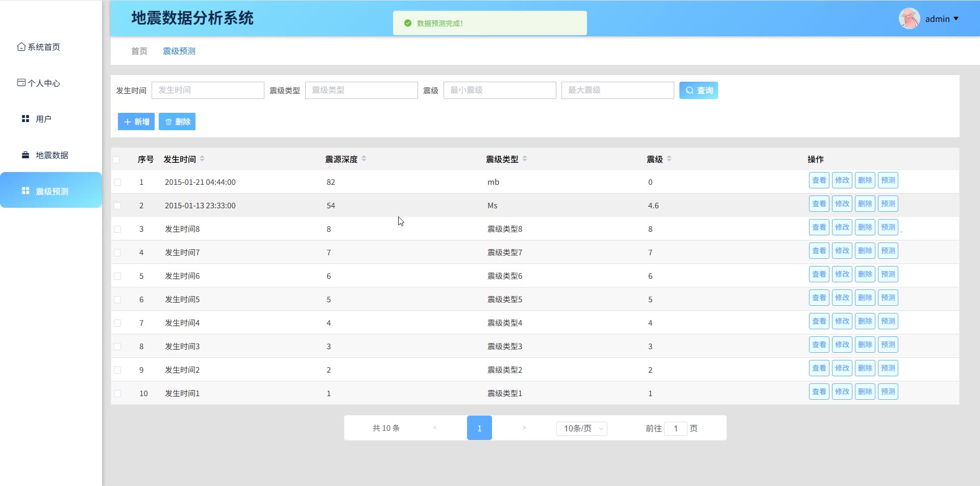Sort the table by 发生时间 column arrows

(x=202, y=159)
